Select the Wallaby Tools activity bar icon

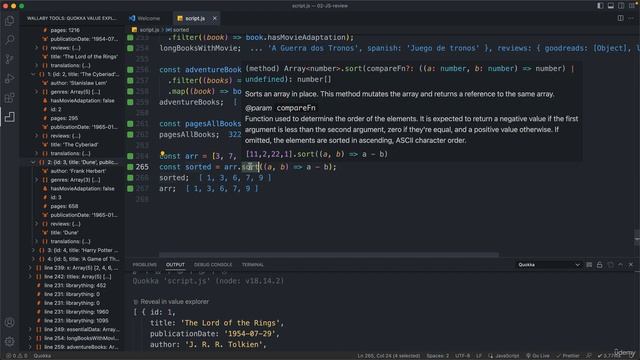click(x=9, y=117)
